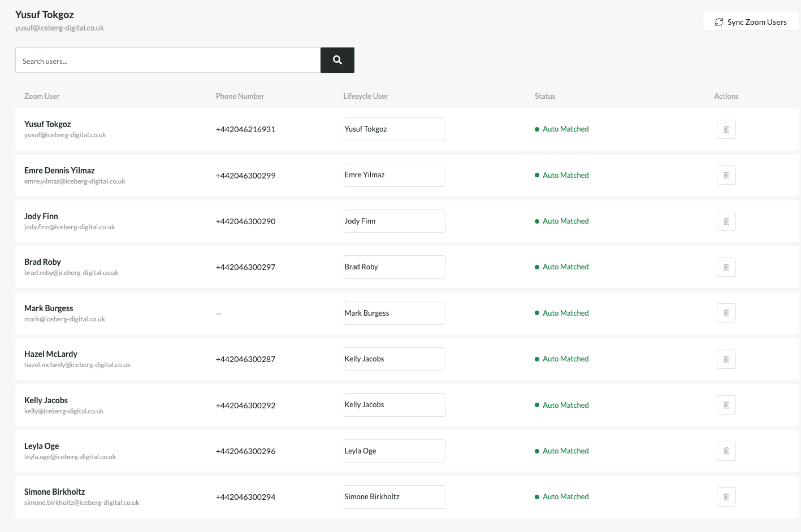Open Lifecycle User selector for Yusuf Tokgoz

tap(394, 129)
